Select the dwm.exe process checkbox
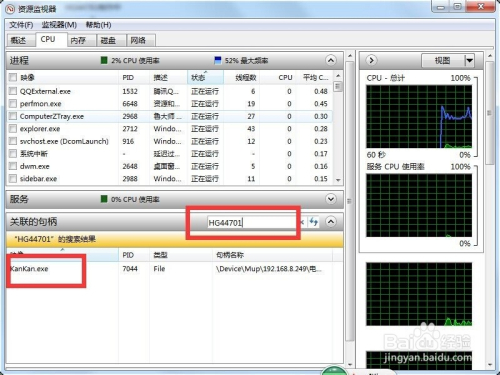 [x=13, y=166]
